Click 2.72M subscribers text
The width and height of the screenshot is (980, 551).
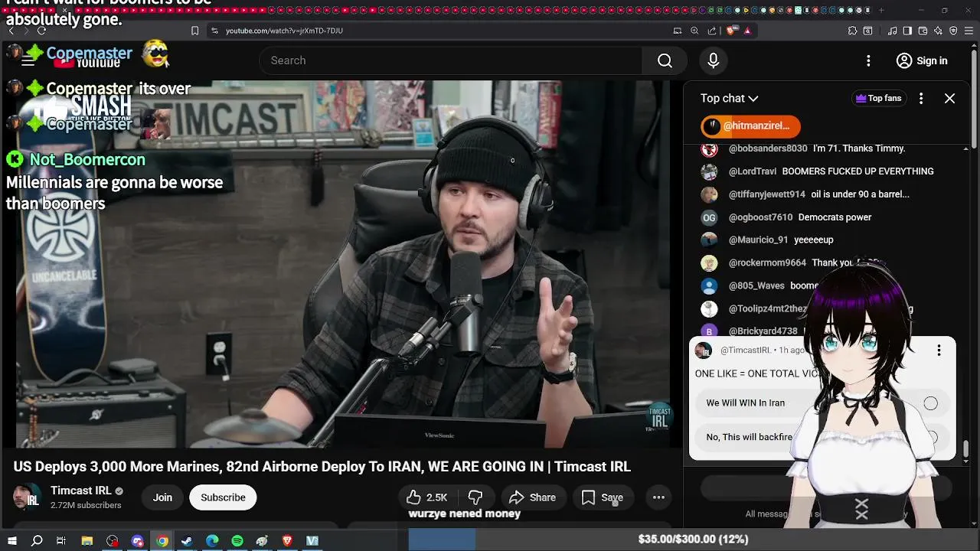(x=86, y=506)
